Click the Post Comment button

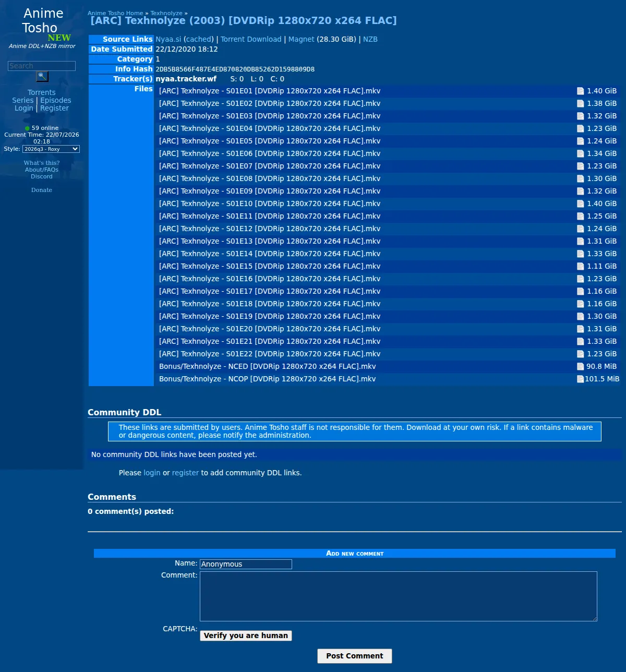click(x=355, y=656)
